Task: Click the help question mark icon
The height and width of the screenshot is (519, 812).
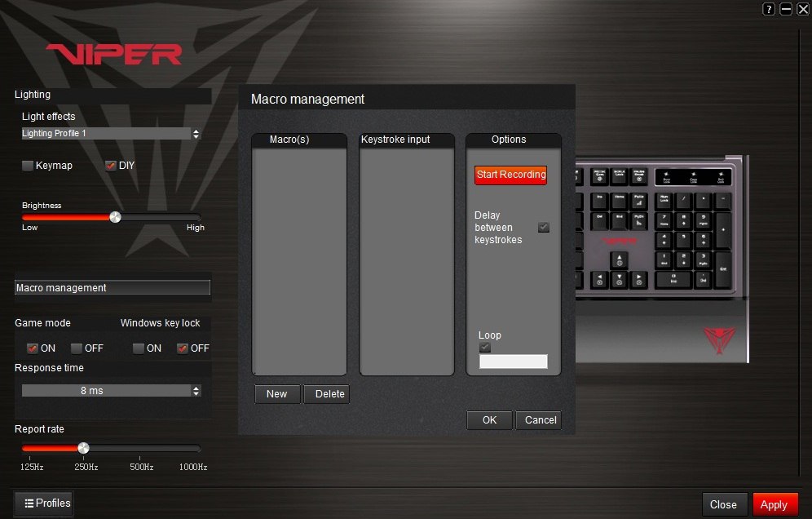Action: [x=768, y=9]
